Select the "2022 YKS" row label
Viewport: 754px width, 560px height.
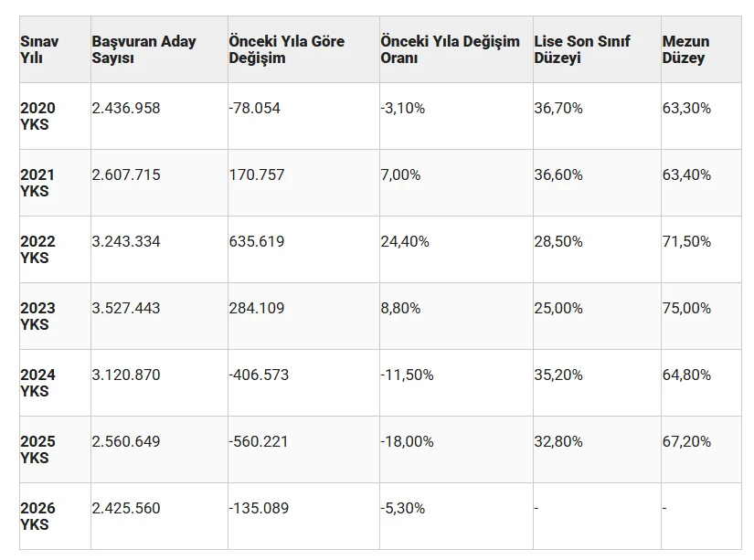tap(37, 249)
